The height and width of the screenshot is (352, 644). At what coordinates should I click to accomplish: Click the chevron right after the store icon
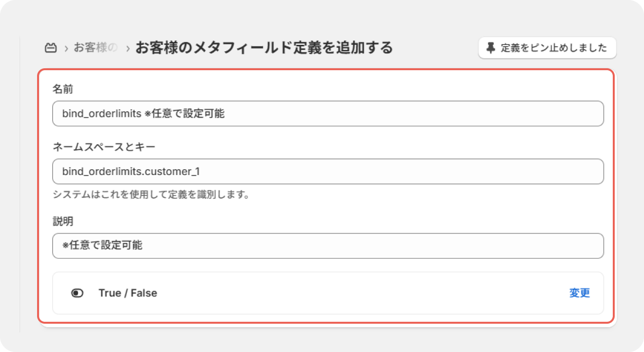66,48
